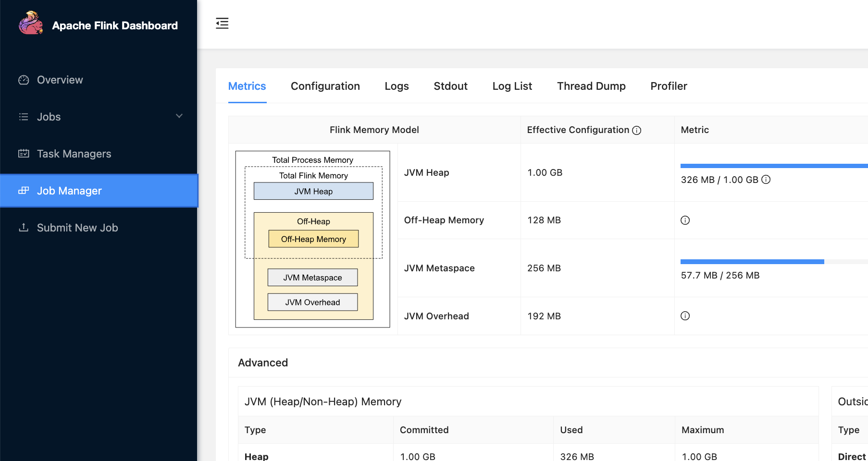The height and width of the screenshot is (461, 868).
Task: Click the Task Managers sidebar icon
Action: [24, 154]
